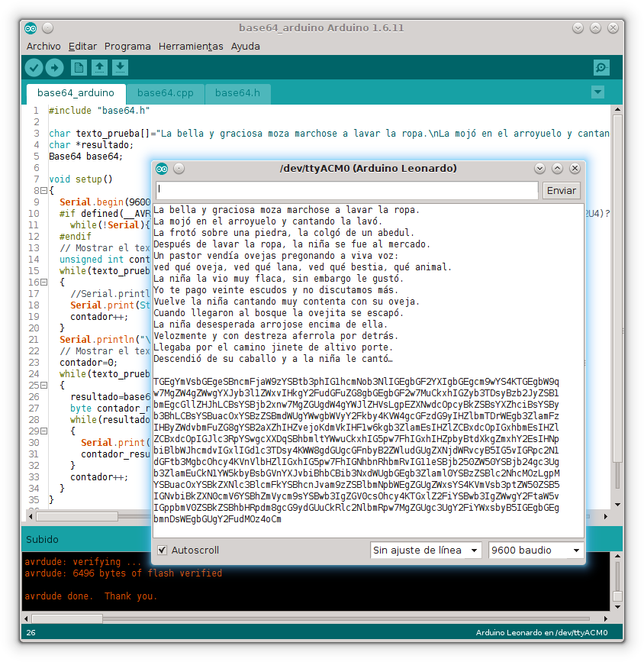Click the Arduino IDE window logo icon
Viewport: 644px width, 662px height.
click(x=30, y=27)
